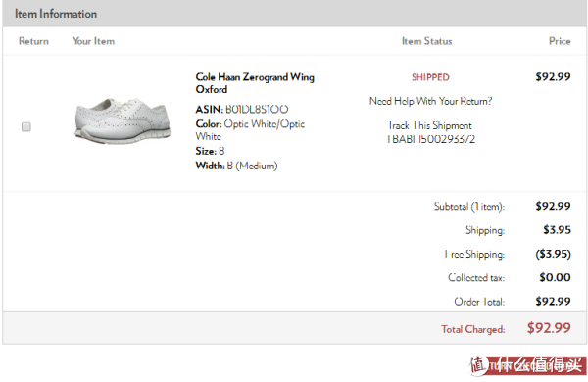This screenshot has height=382, width=588.
Task: Click the Subtotal (1 item) label
Action: pyautogui.click(x=469, y=207)
